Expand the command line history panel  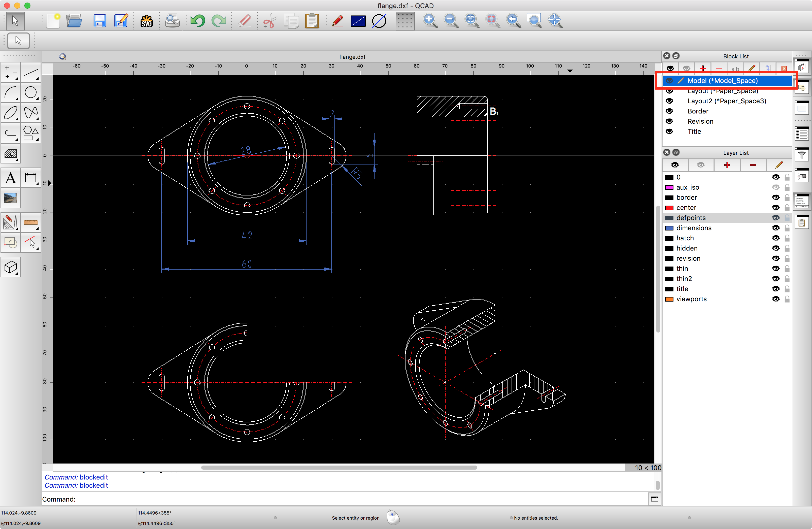tap(655, 499)
